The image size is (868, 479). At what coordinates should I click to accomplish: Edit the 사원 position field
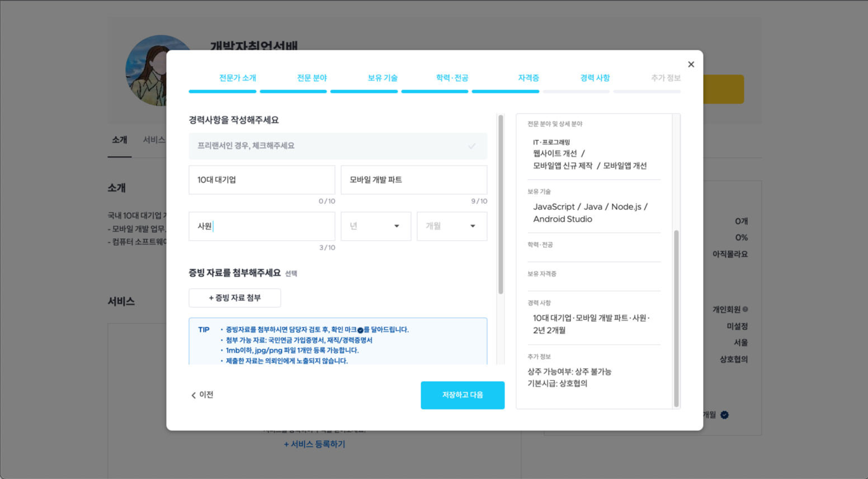262,226
